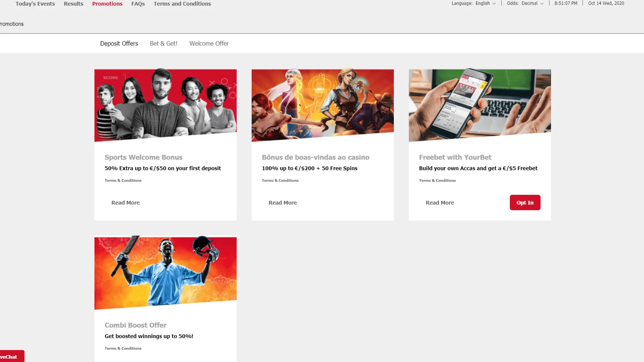This screenshot has width=644, height=362.
Task: Open Terms and Conditions in top navigation
Action: pyautogui.click(x=182, y=4)
